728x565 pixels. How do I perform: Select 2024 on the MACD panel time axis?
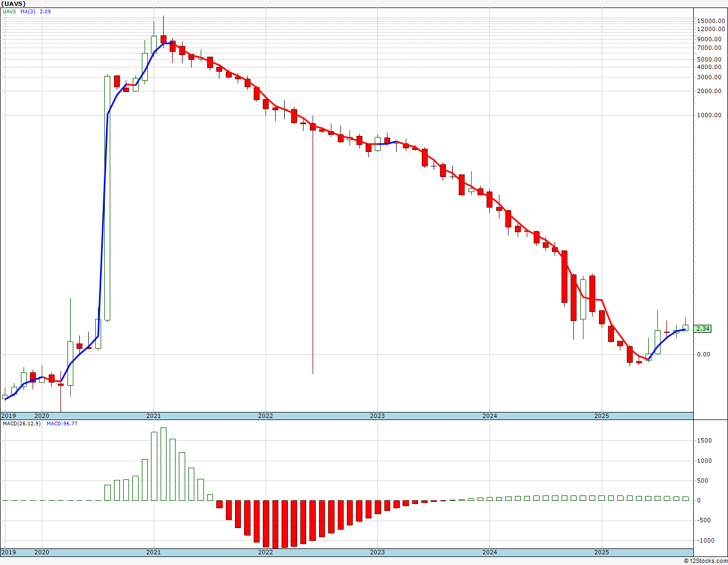[x=489, y=552]
